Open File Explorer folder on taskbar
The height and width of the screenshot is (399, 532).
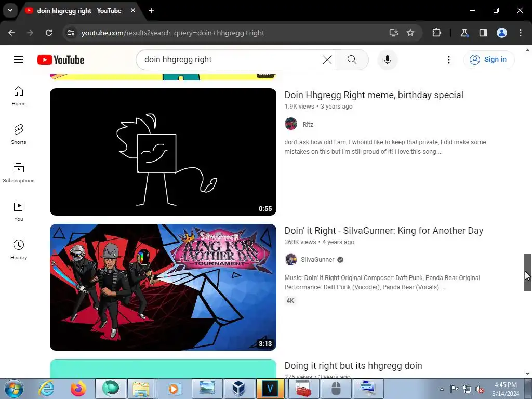(141, 389)
